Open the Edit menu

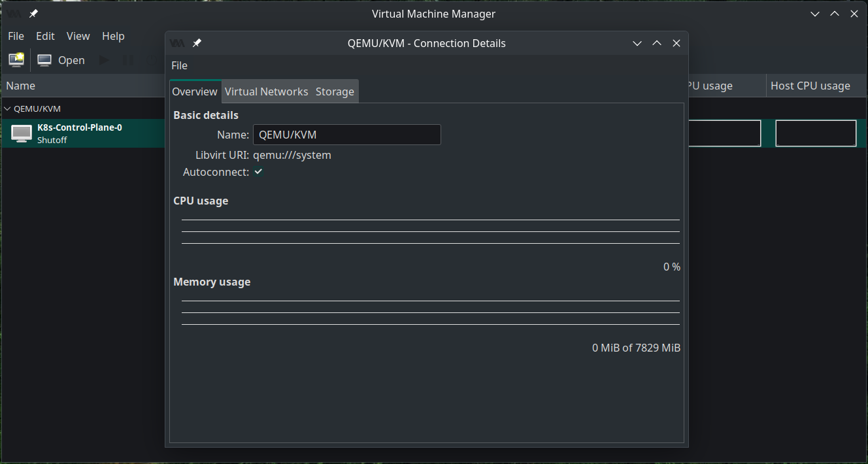45,36
